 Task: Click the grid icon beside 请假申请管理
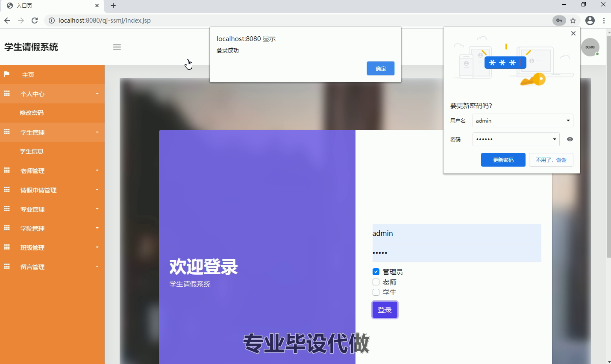[x=7, y=190]
